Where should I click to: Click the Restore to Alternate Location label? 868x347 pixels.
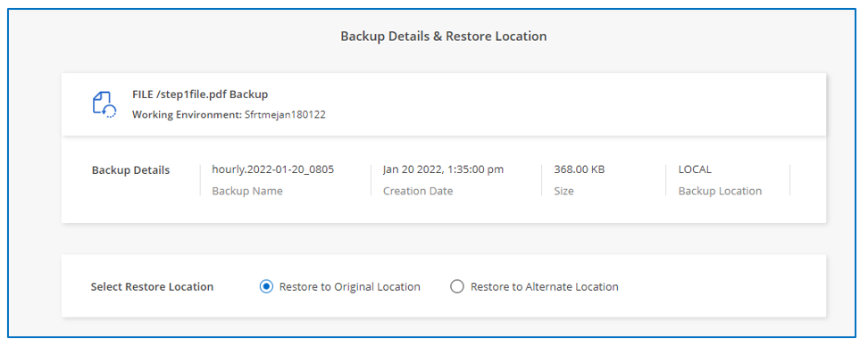pos(544,286)
